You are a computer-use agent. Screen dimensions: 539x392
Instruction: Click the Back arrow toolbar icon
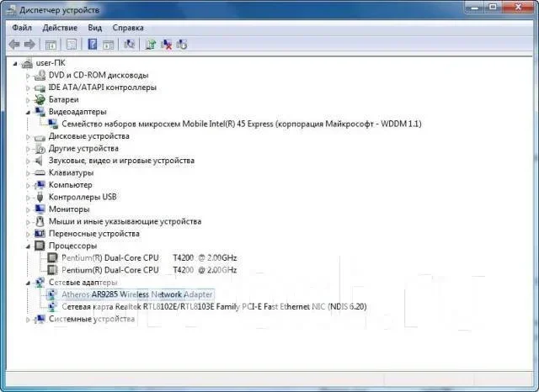pos(14,45)
